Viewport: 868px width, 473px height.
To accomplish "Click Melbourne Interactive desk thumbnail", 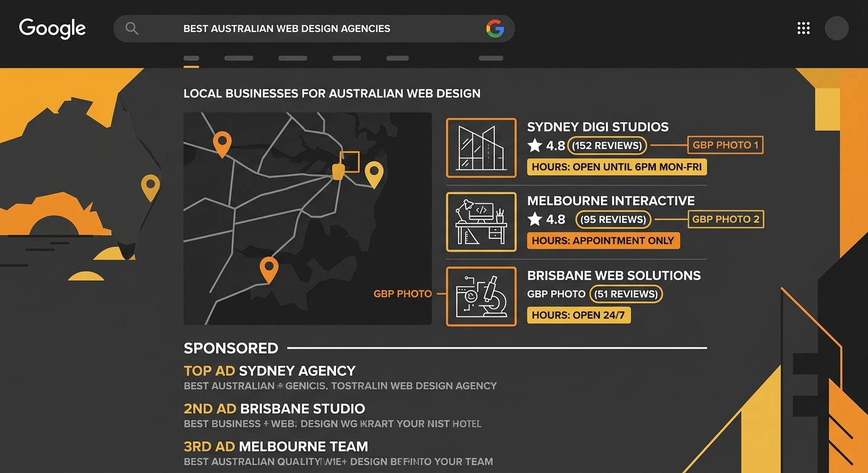I will tap(481, 222).
